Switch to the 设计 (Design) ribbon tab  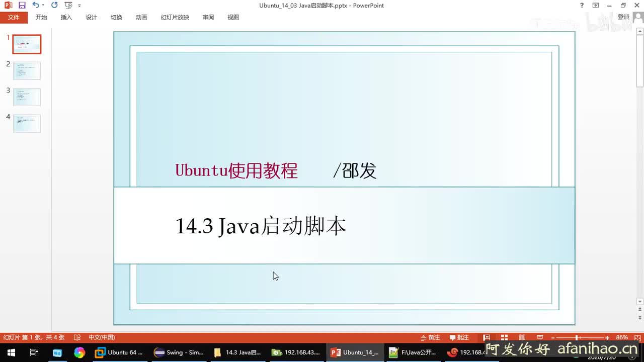(x=91, y=17)
